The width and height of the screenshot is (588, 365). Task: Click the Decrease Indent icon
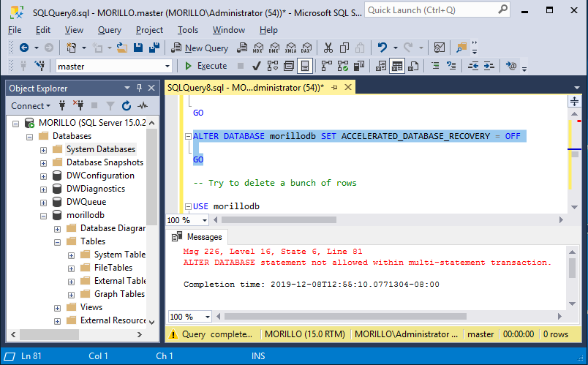click(473, 67)
